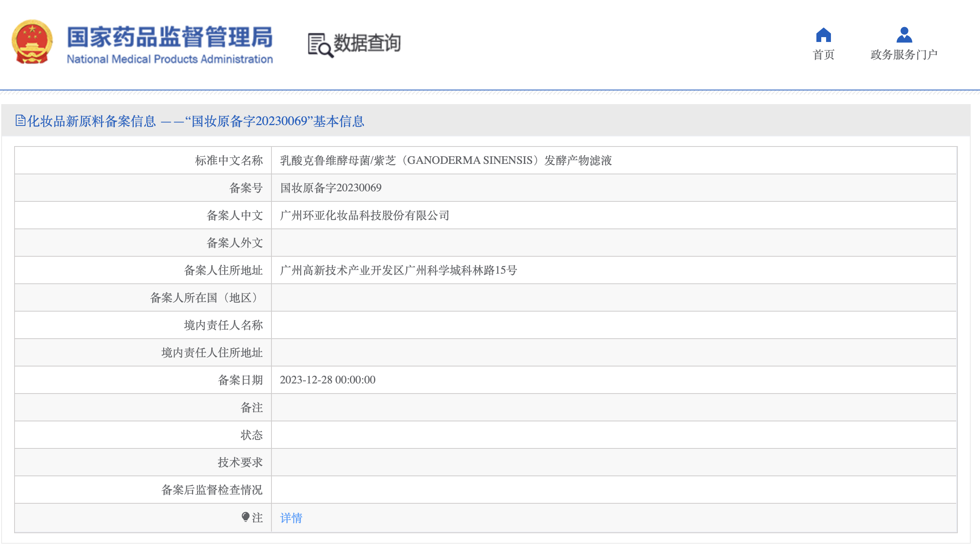Select the 2023-12-28 00:00:00 date value
980x557 pixels.
[x=328, y=380]
